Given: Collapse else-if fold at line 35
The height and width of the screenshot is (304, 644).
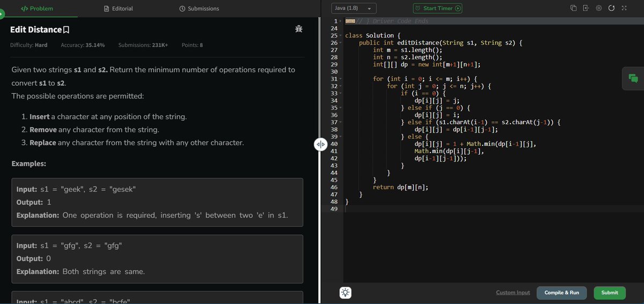Looking at the screenshot, I should pyautogui.click(x=341, y=108).
